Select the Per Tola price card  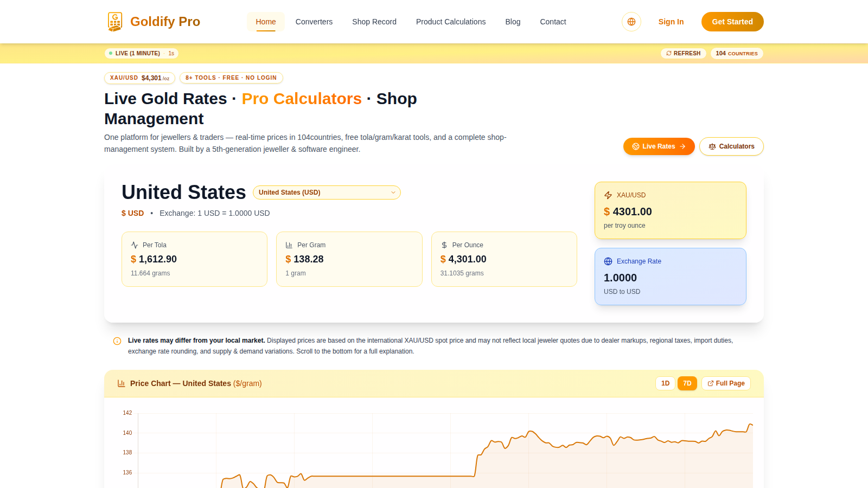(194, 259)
